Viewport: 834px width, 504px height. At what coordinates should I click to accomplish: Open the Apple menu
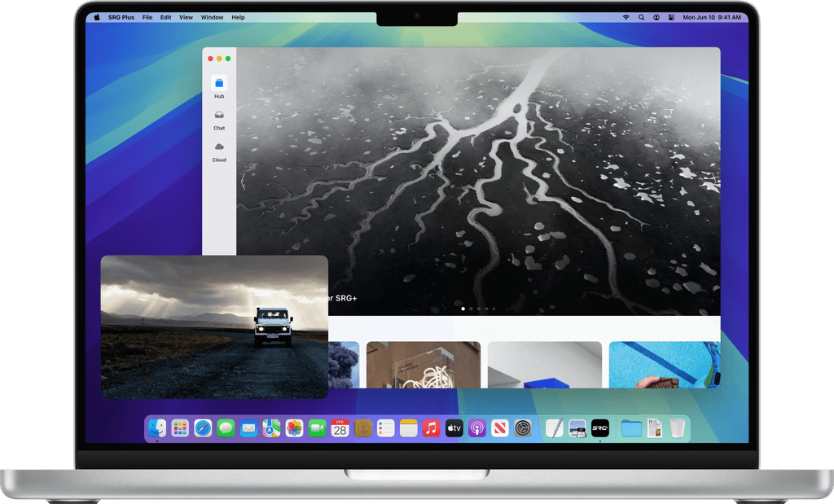(x=97, y=17)
